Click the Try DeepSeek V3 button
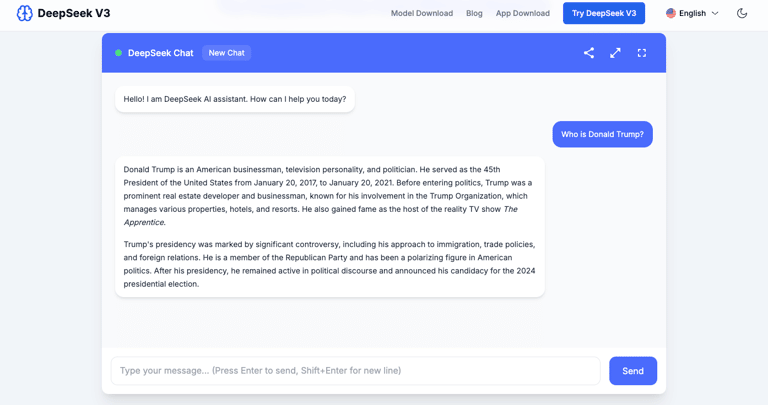 [604, 13]
